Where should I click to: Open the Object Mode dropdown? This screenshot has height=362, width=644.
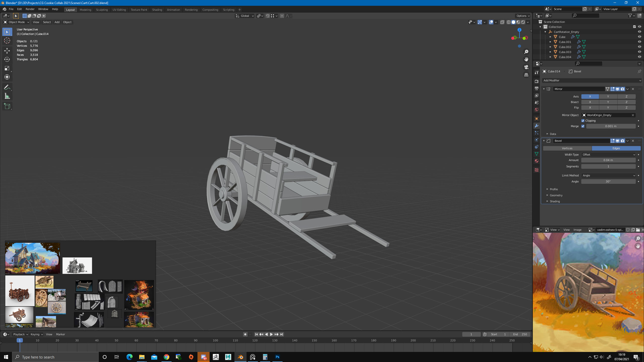click(x=16, y=22)
